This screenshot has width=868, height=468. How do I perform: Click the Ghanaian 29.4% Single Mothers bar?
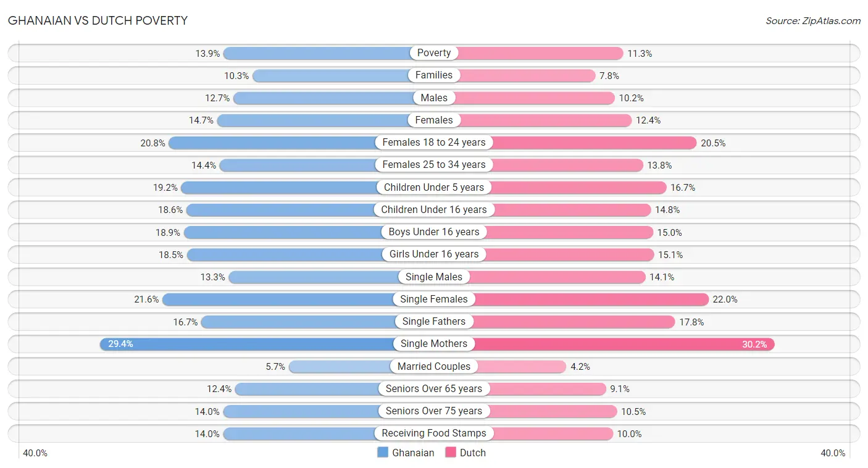point(267,344)
